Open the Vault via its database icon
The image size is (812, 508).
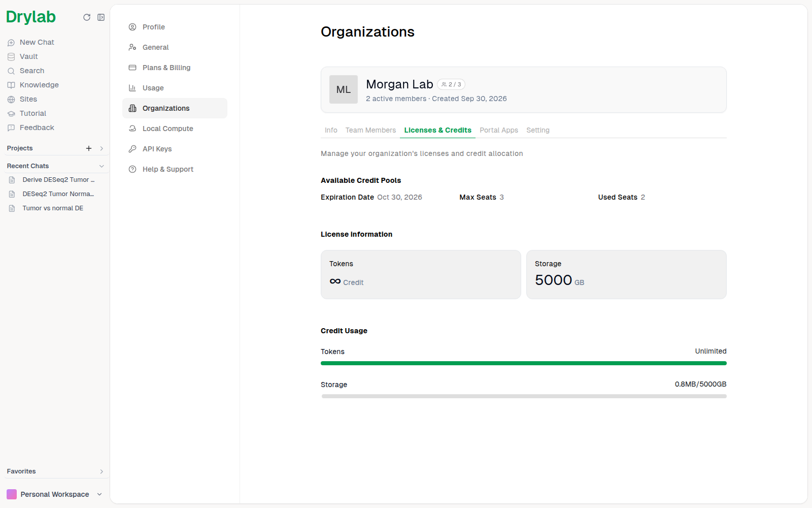11,57
